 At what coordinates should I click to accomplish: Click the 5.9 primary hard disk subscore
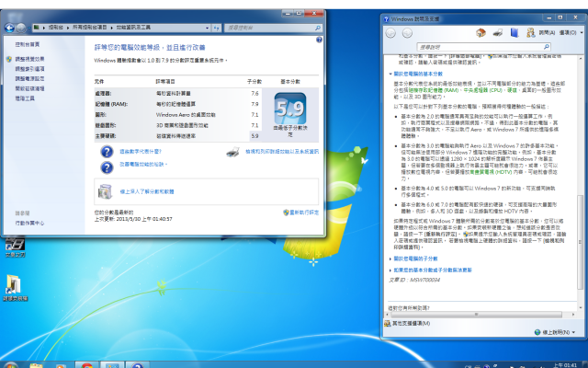[x=255, y=136]
